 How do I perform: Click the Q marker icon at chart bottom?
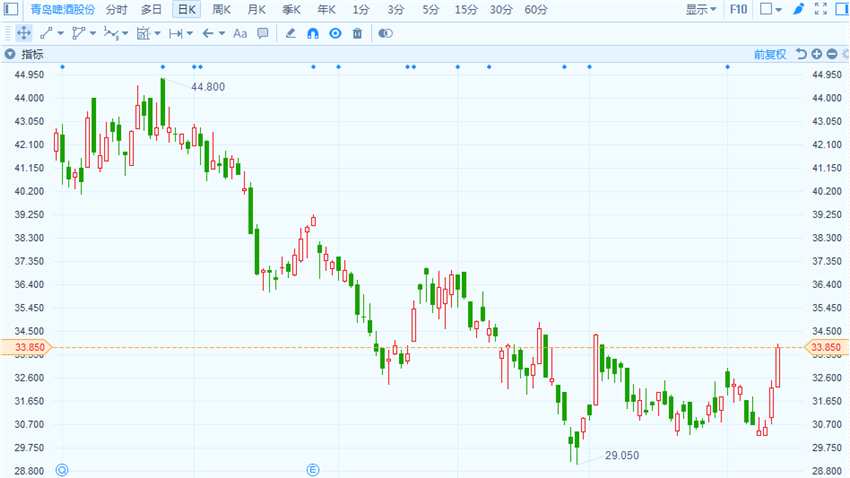click(x=62, y=470)
